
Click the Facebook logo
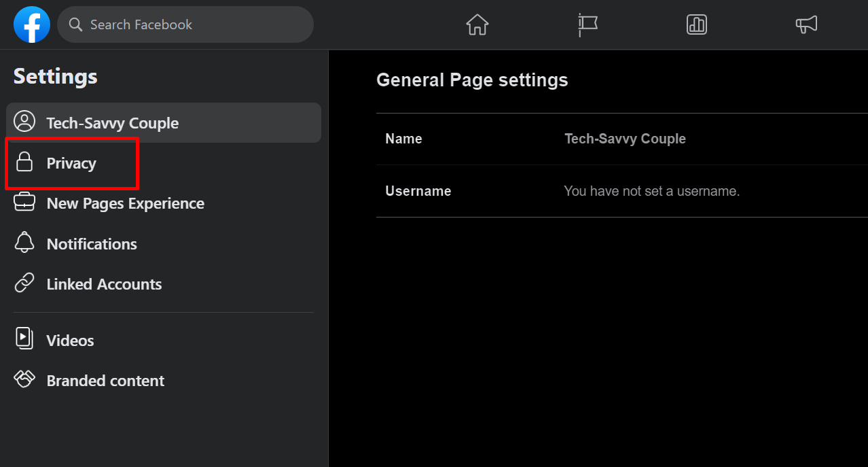click(31, 24)
